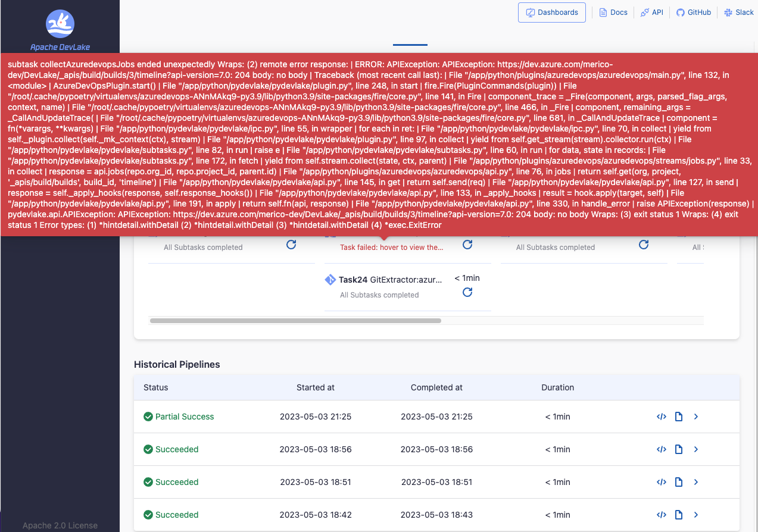Open the Slack link
Image resolution: width=758 pixels, height=532 pixels.
(739, 12)
